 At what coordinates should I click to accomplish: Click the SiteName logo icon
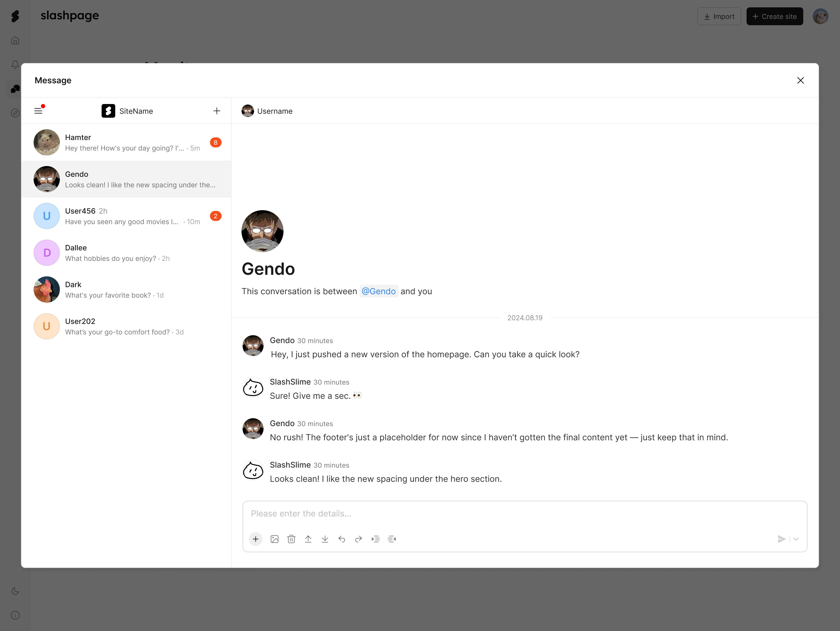[x=108, y=111]
